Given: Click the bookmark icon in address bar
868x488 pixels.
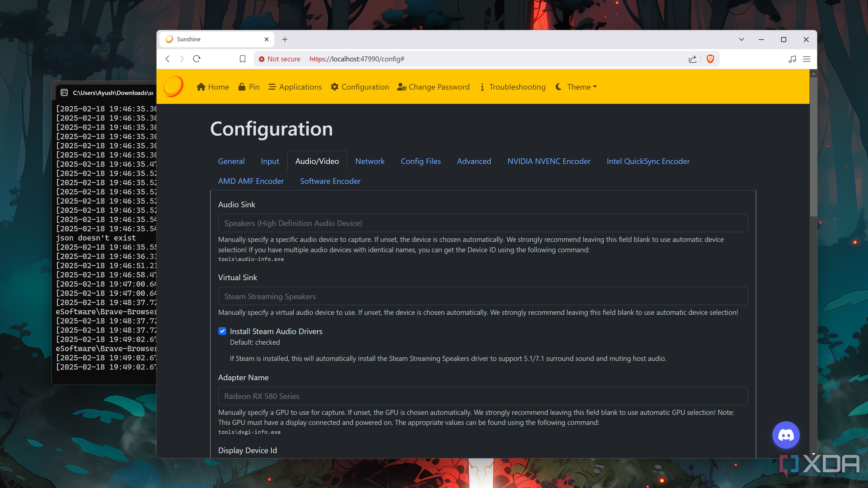Looking at the screenshot, I should pos(242,59).
